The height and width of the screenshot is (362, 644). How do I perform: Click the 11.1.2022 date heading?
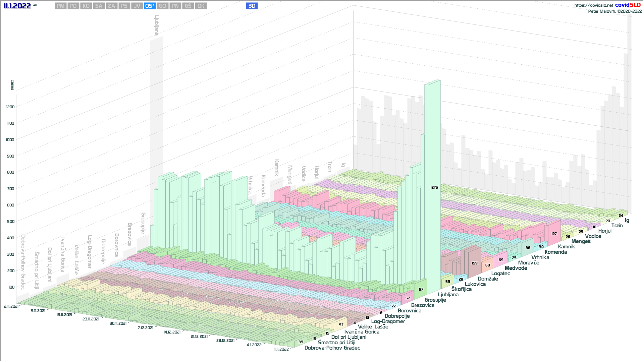[17, 6]
